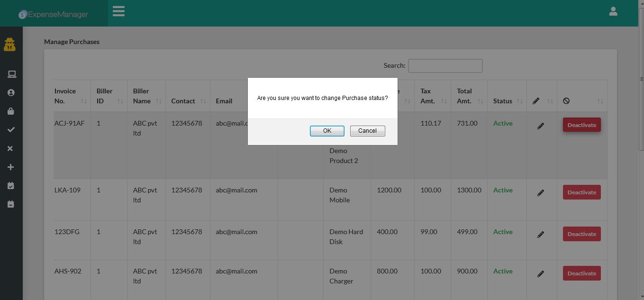The height and width of the screenshot is (300, 644).
Task: Sort table by Total Amt. column
Action: point(469,96)
